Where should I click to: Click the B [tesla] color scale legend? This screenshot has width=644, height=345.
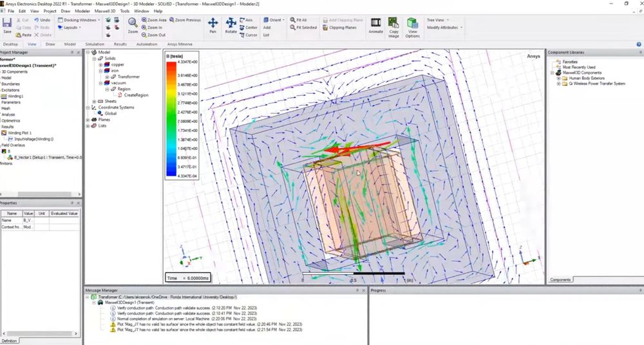[x=182, y=115]
